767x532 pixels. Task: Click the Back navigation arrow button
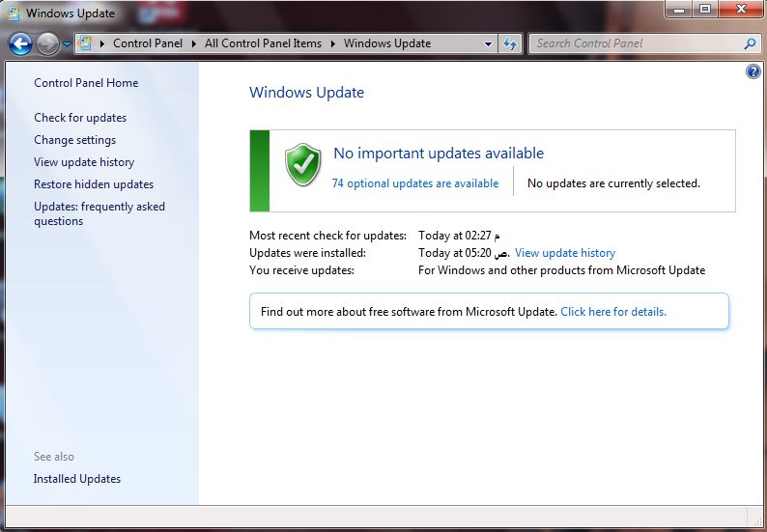point(21,43)
